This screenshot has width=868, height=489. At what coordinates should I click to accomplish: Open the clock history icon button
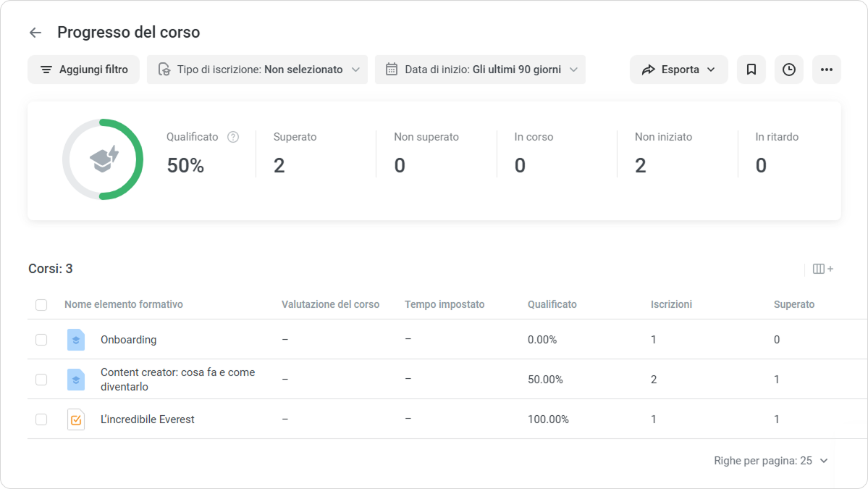[x=788, y=70]
